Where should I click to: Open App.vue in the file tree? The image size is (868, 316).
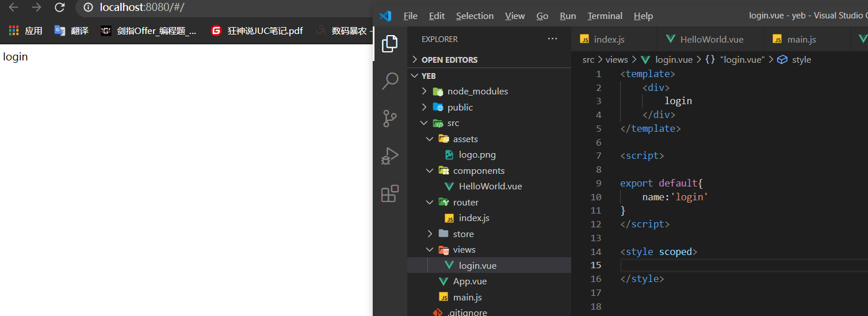469,281
